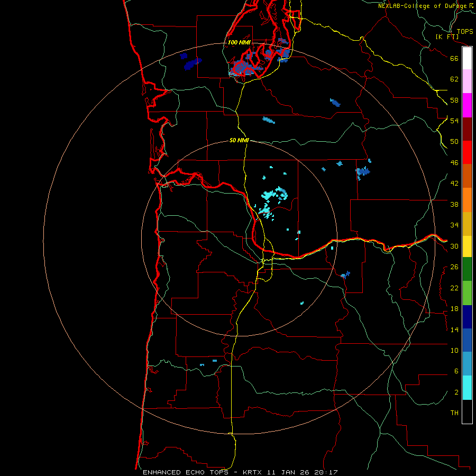Click the legend value '10'
Viewport: 476px width, 476px height.
454,350
